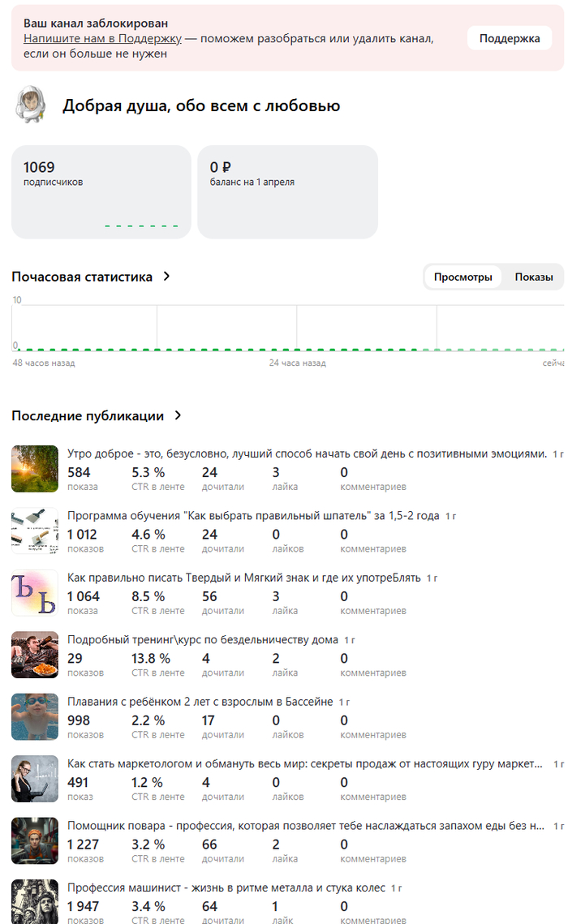Click the hard sign letters thumbnail

[x=35, y=593]
